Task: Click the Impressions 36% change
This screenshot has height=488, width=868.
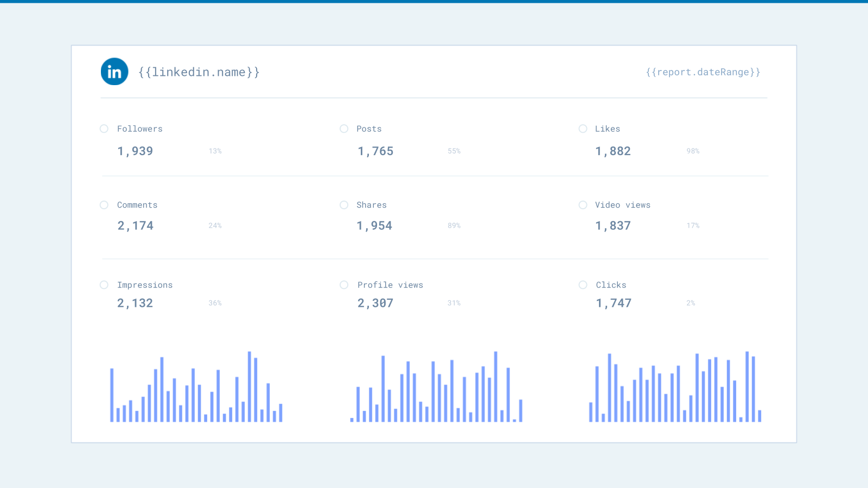Action: [x=215, y=303]
